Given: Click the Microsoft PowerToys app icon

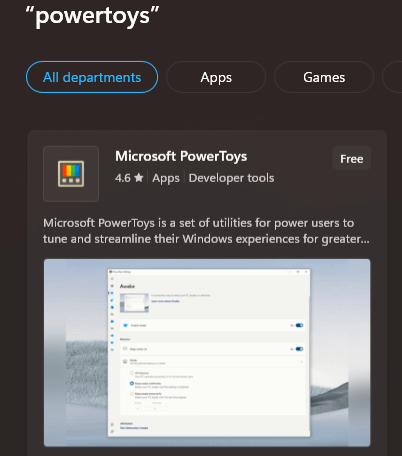Looking at the screenshot, I should (71, 174).
